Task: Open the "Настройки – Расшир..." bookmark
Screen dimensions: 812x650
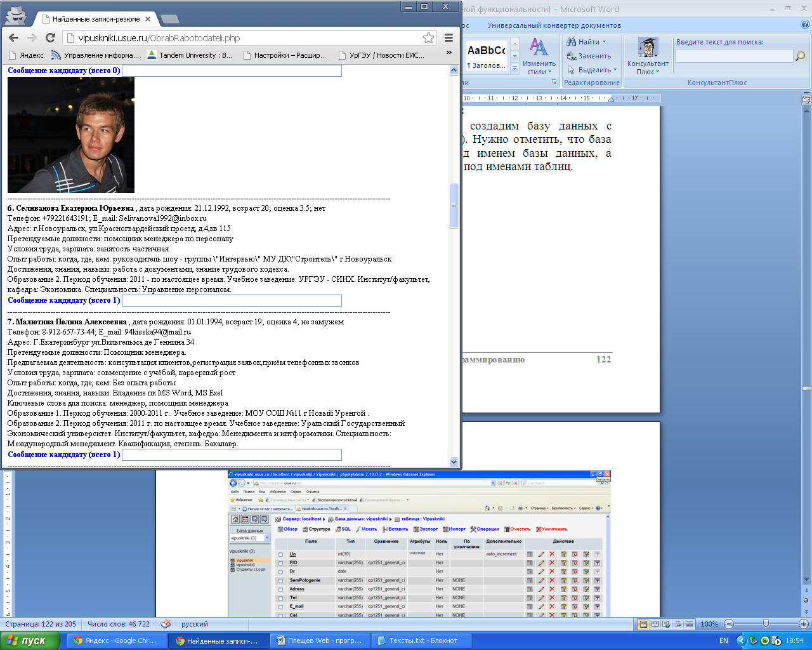Action: coord(284,55)
